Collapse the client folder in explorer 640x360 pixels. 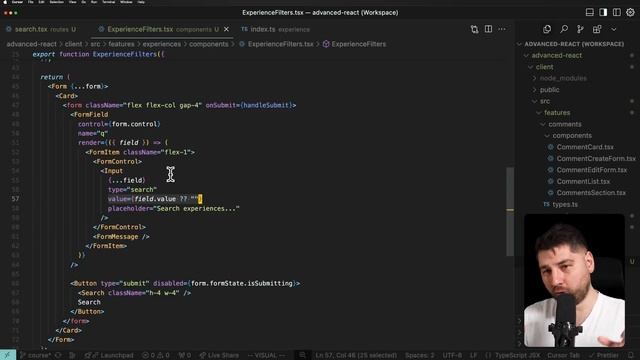click(x=544, y=67)
